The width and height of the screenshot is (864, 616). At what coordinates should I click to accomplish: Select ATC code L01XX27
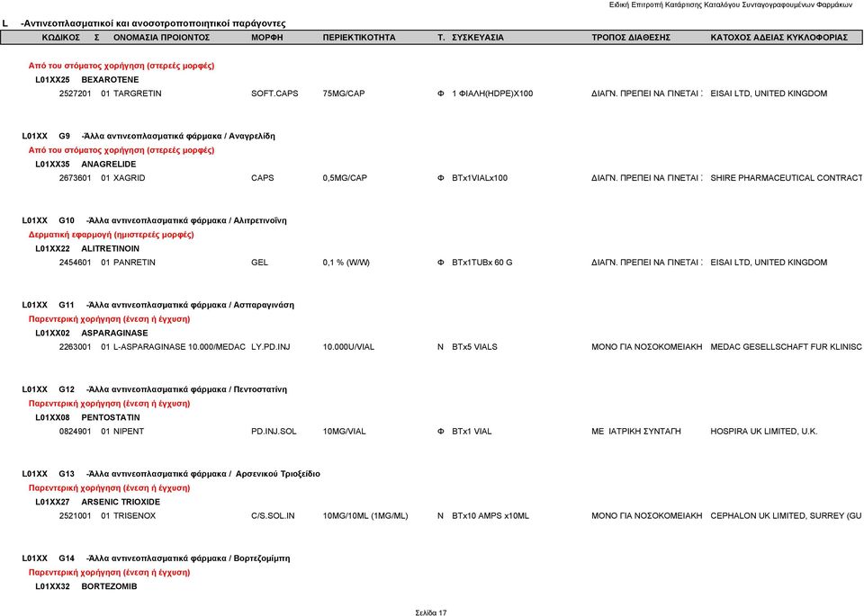pyautogui.click(x=52, y=502)
